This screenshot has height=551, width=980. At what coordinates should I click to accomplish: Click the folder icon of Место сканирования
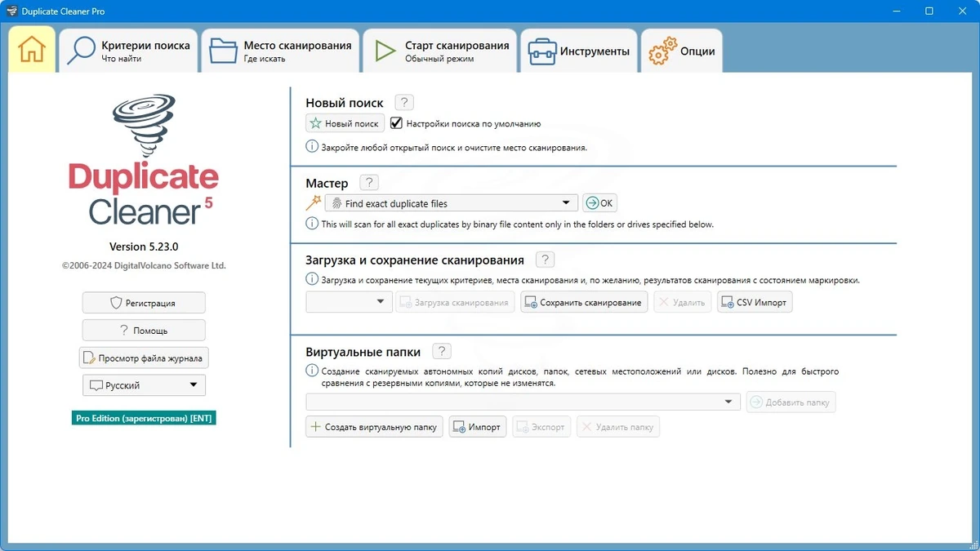(223, 51)
